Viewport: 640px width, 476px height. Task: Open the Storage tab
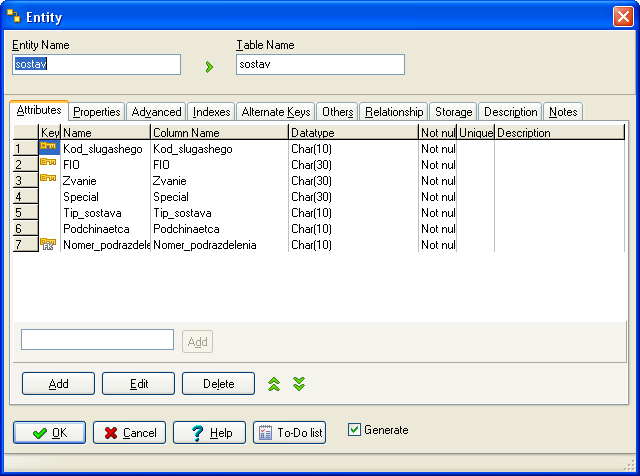(x=453, y=112)
